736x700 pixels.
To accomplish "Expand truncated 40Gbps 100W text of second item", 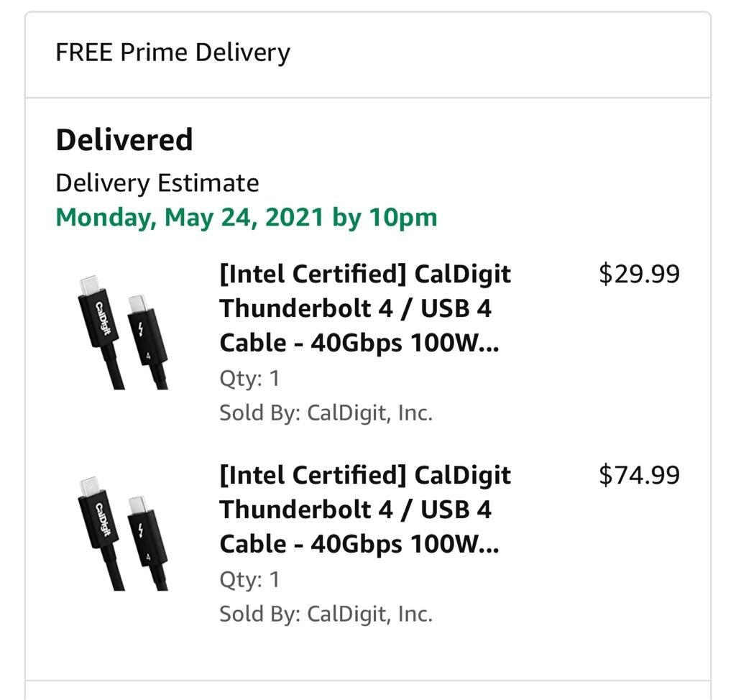I will point(404,544).
